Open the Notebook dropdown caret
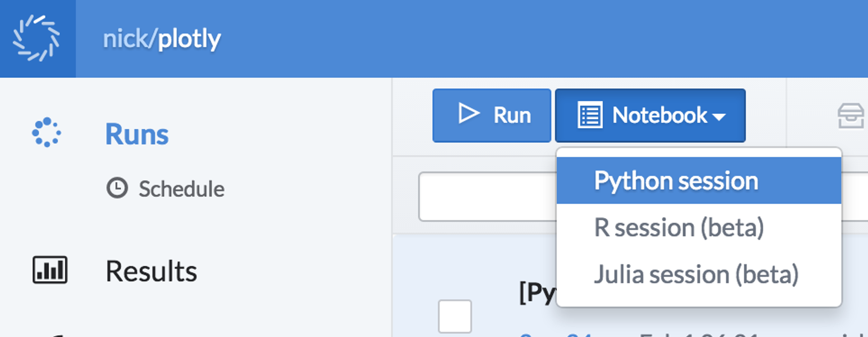868x337 pixels. 719,116
